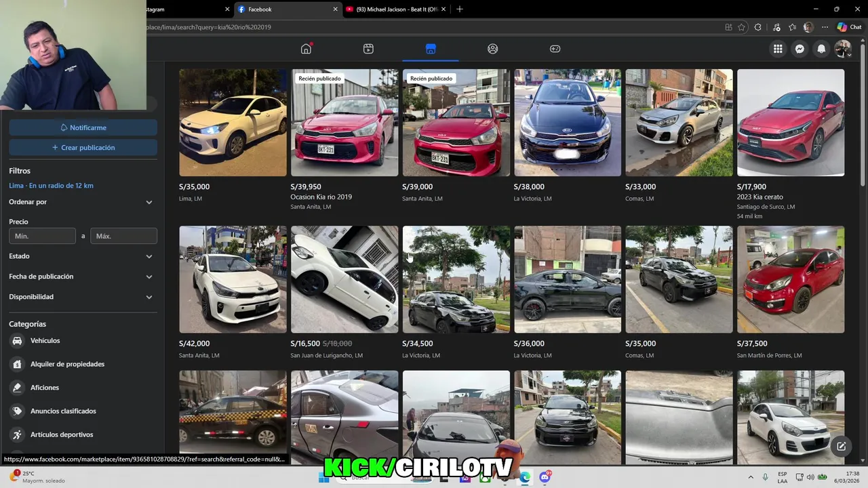Open the Facebook account profile picture menu
This screenshot has height=488, width=868.
(x=843, y=49)
